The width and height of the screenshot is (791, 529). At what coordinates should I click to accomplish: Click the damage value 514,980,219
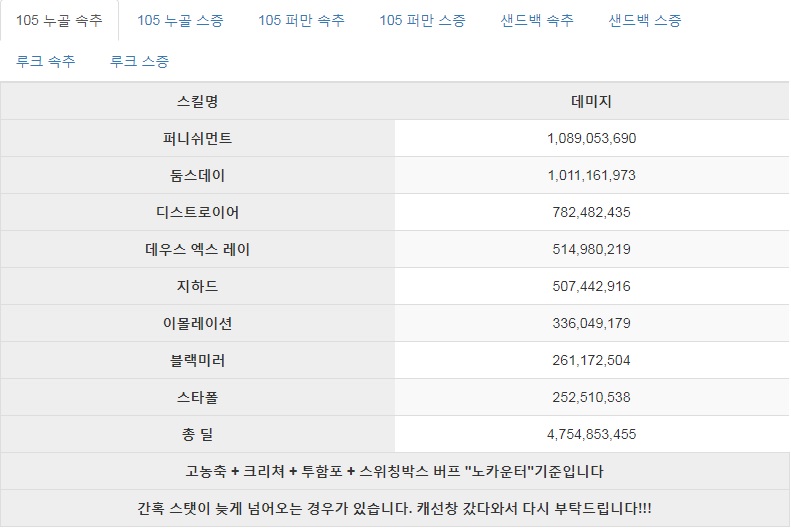pyautogui.click(x=592, y=249)
